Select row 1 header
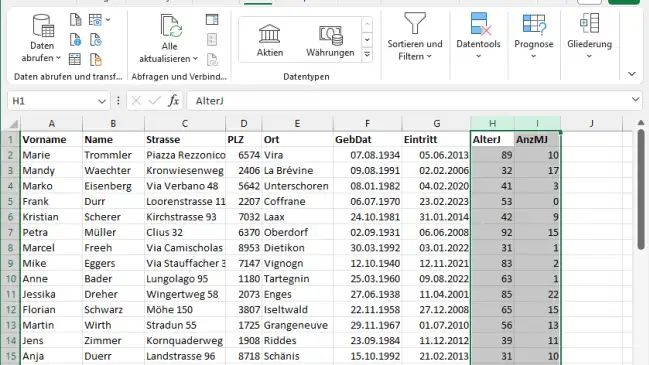The height and width of the screenshot is (365, 649). click(10, 139)
